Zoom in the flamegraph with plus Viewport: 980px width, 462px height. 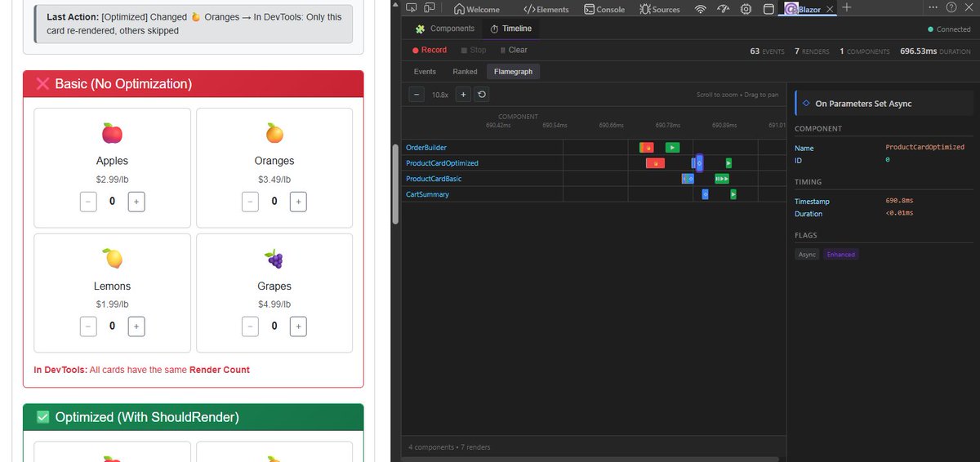click(x=463, y=95)
